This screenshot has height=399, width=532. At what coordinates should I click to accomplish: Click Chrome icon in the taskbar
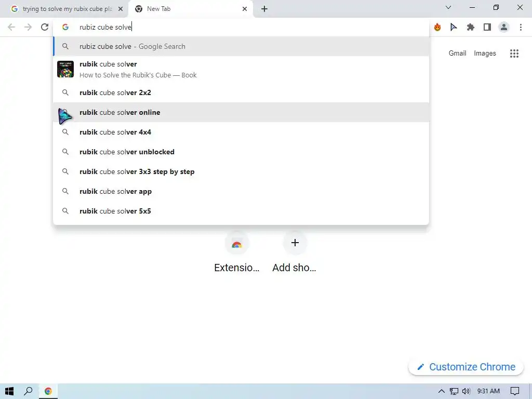(x=48, y=391)
